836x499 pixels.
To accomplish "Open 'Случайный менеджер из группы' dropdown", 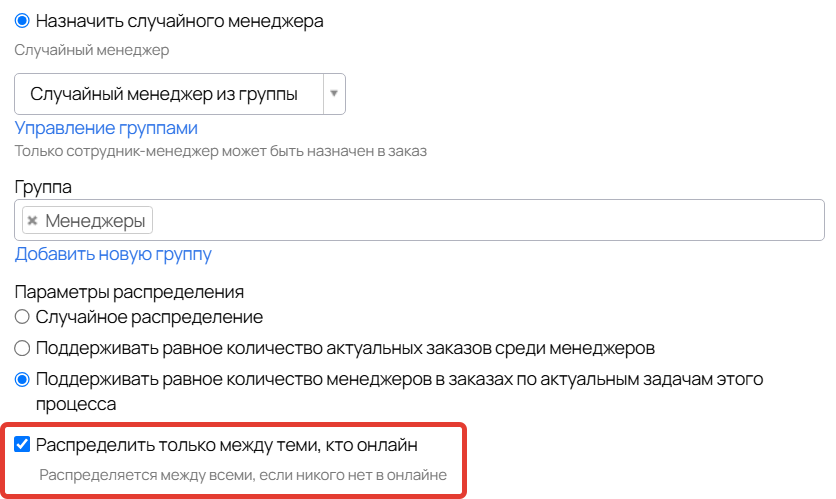I will [x=180, y=94].
